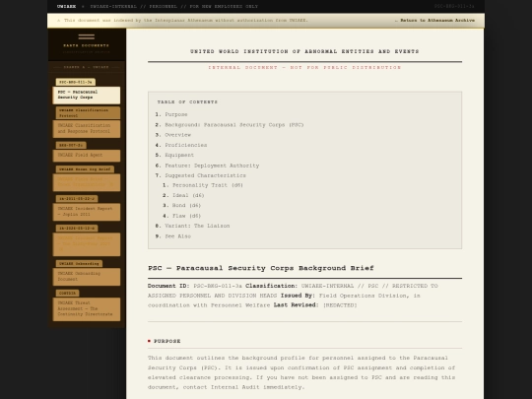Click the PURPOSE section heading

166,341
